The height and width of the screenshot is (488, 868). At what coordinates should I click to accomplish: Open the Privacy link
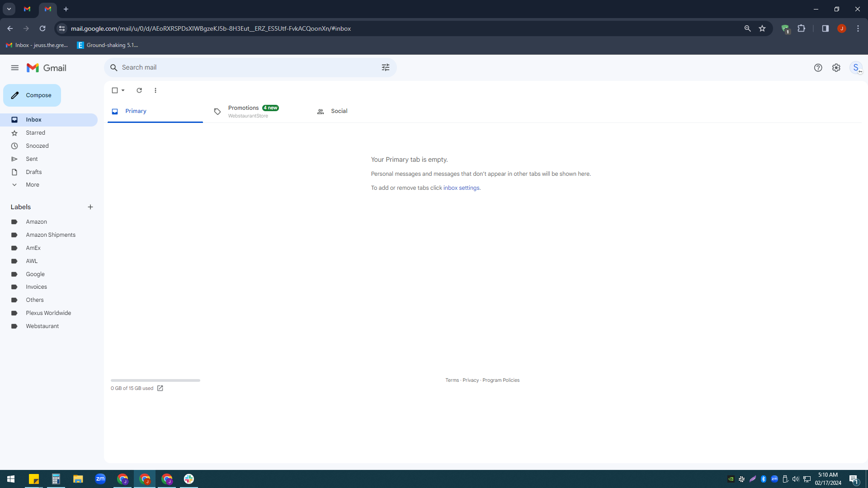[x=471, y=380]
